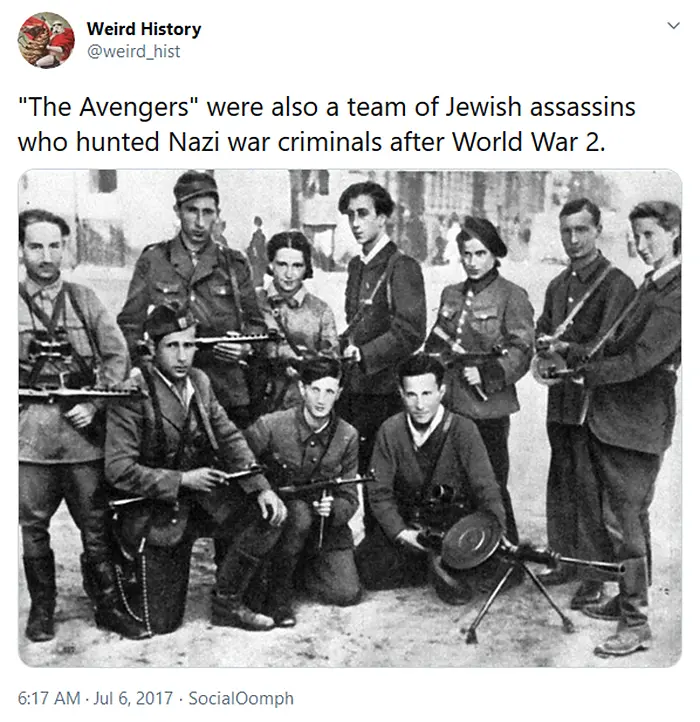Visit the @weird_hist handle

tap(134, 51)
